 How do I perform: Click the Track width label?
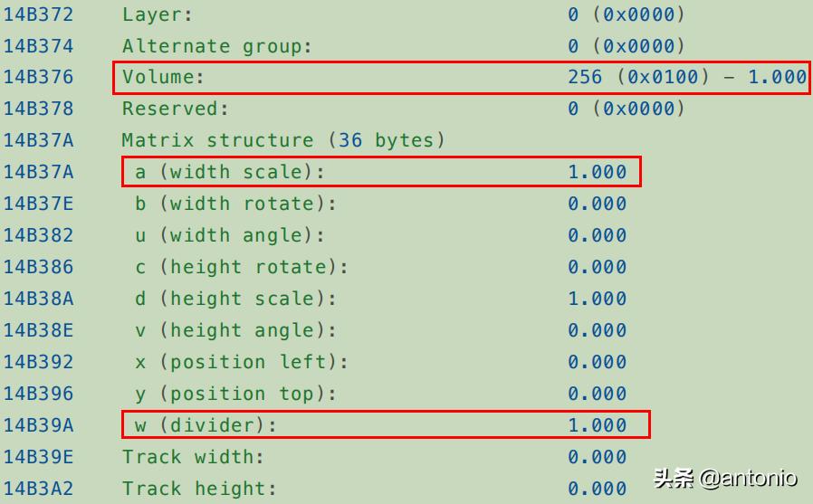[194, 457]
